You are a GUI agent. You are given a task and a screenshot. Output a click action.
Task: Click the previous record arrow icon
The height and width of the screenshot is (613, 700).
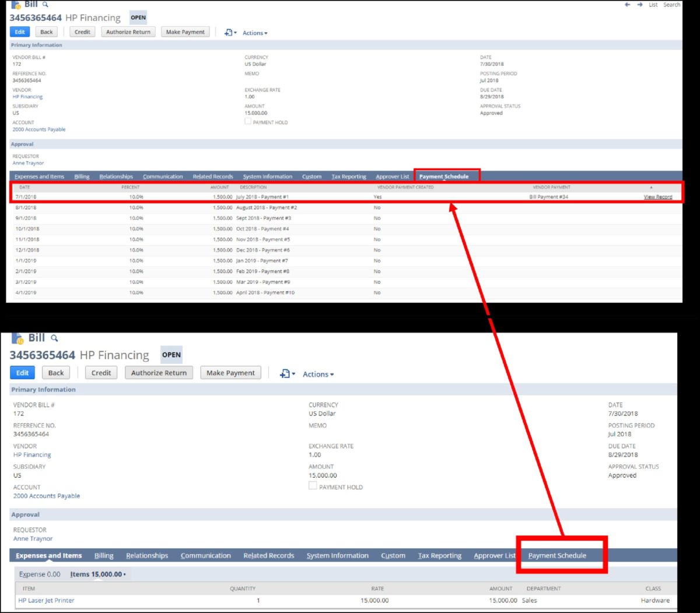pyautogui.click(x=628, y=5)
